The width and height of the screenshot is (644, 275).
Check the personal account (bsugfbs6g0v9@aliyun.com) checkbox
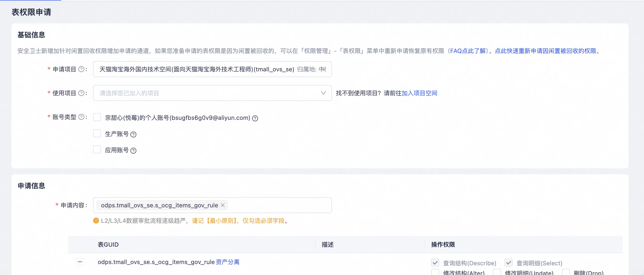pos(97,117)
